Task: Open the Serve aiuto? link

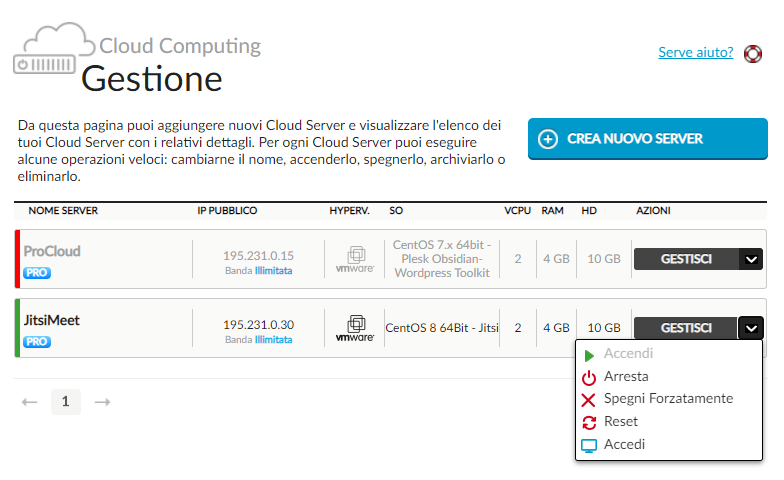Action: (x=696, y=52)
